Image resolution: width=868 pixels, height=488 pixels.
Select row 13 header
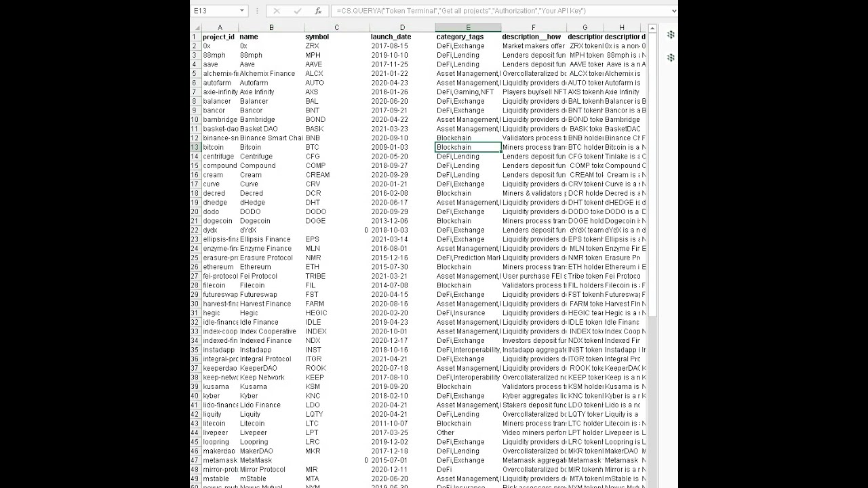pos(195,147)
